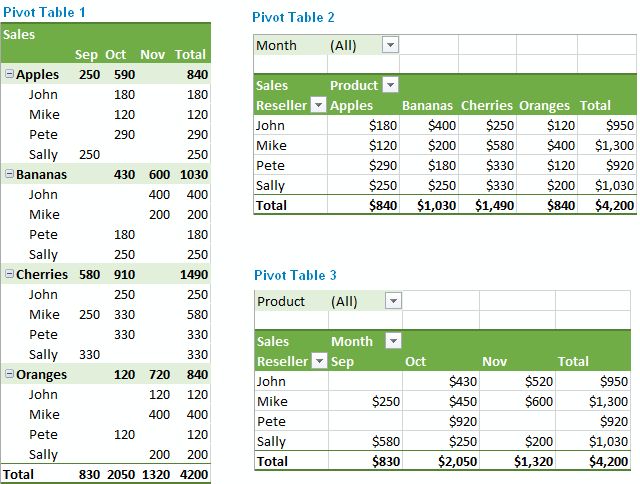Viewport: 640px width, 484px height.
Task: Open the Reseller filter in Pivot Table 2
Action: 318,105
